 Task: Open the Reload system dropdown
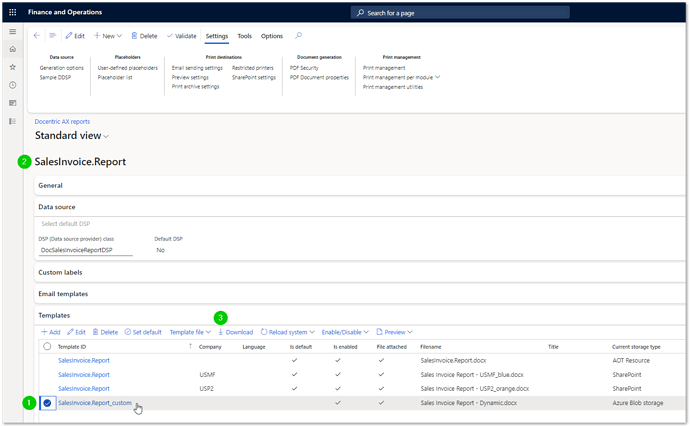tap(287, 332)
